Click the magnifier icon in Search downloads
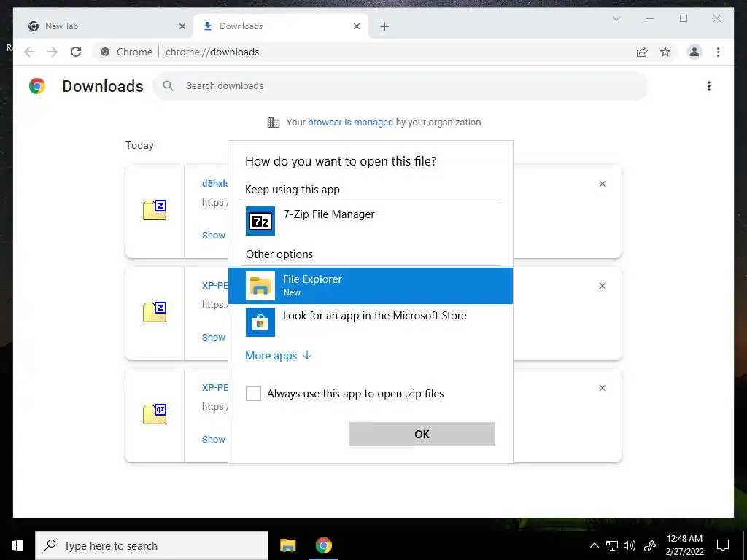 click(x=168, y=86)
